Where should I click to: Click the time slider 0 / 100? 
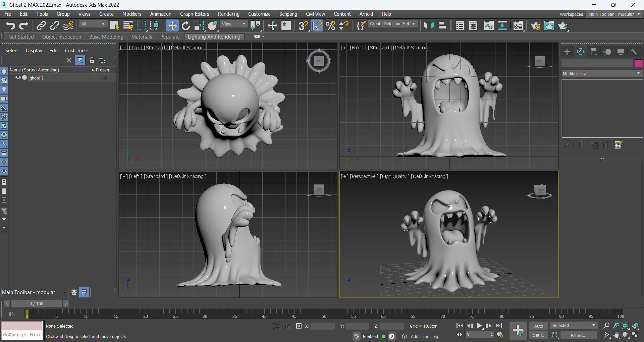pos(36,303)
